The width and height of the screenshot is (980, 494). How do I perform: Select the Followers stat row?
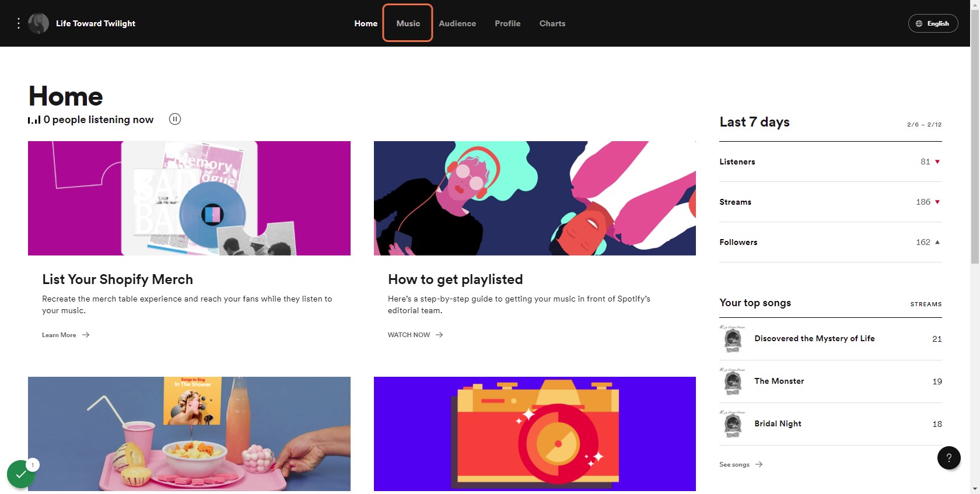click(831, 242)
